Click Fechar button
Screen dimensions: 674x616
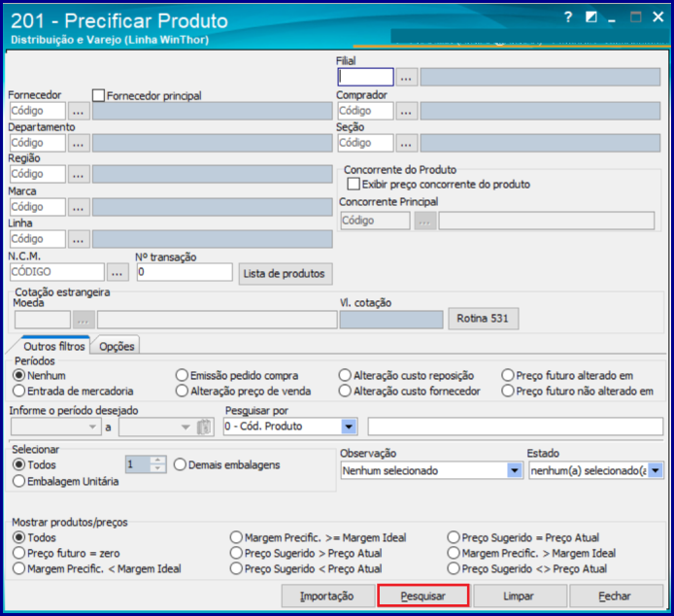(x=616, y=596)
